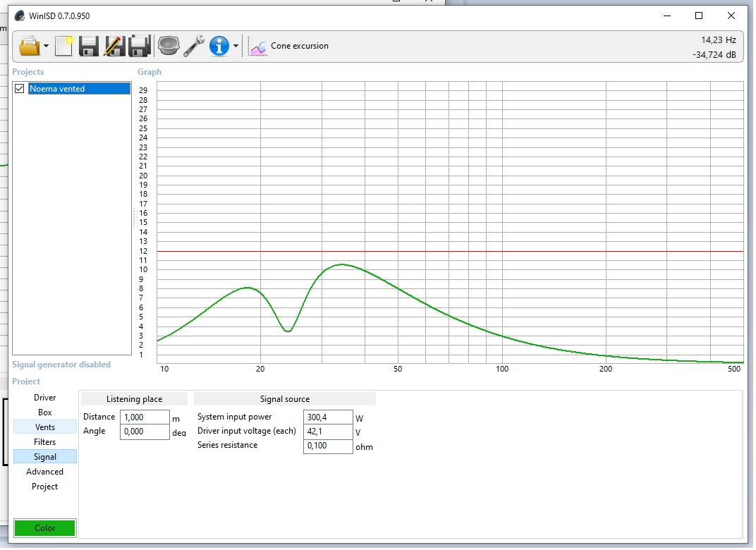The width and height of the screenshot is (756, 550).
Task: Toggle the Noema vented project checkbox
Action: click(20, 89)
